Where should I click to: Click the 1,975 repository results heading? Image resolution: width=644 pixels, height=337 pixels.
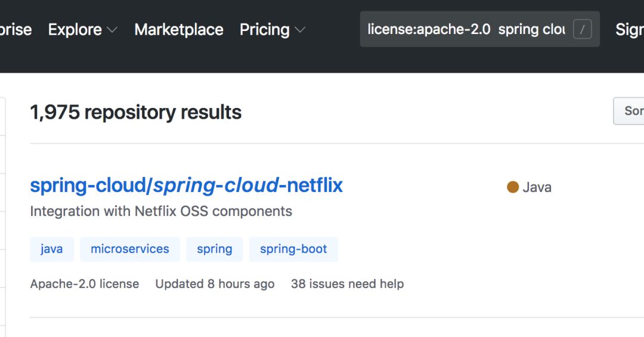136,112
